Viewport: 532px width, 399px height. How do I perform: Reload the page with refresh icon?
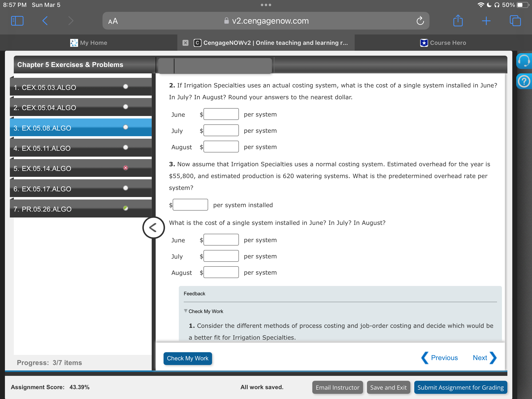click(x=420, y=21)
